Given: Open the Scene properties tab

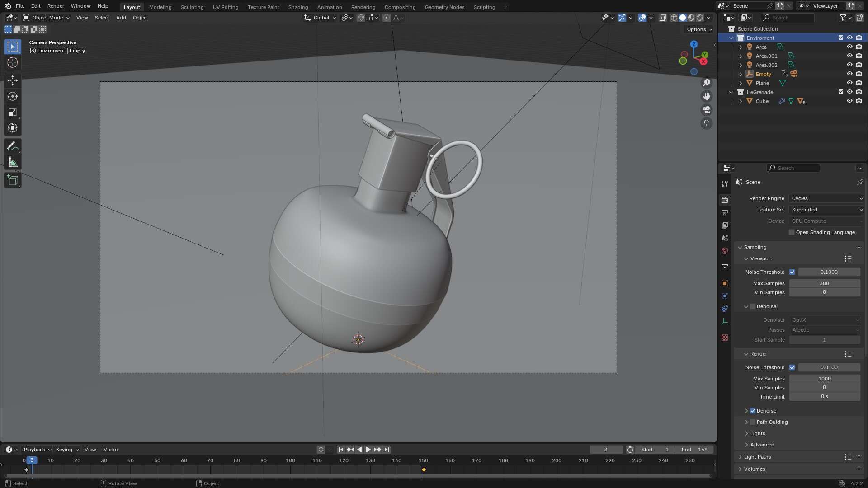Looking at the screenshot, I should point(725,238).
